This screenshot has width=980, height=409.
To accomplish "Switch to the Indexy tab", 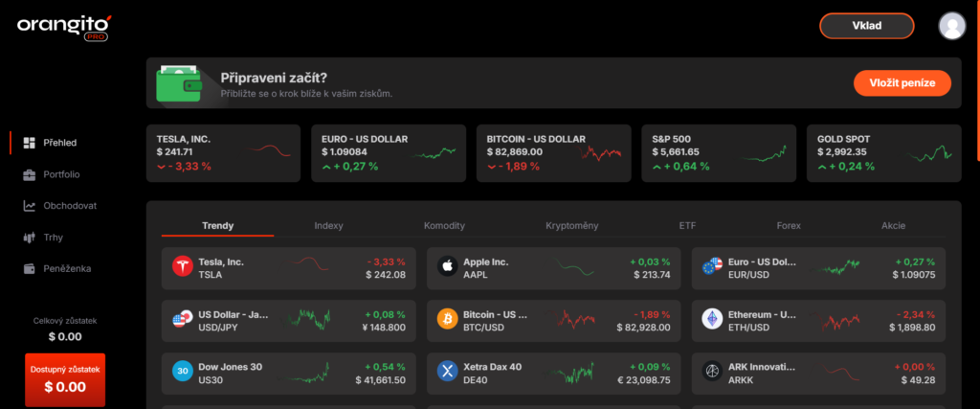I will 329,226.
